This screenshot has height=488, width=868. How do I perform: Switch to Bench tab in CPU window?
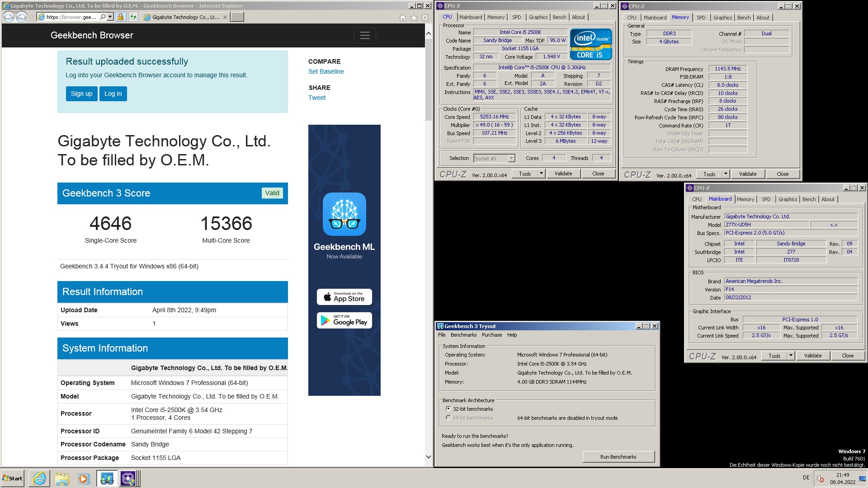coord(559,17)
